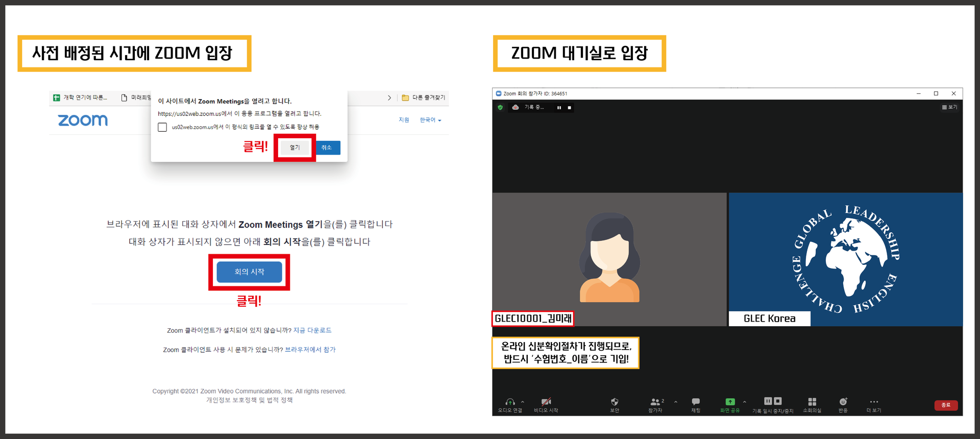Open breakout rooms grid icon
Viewport: 980px width, 439px height.
coord(812,402)
